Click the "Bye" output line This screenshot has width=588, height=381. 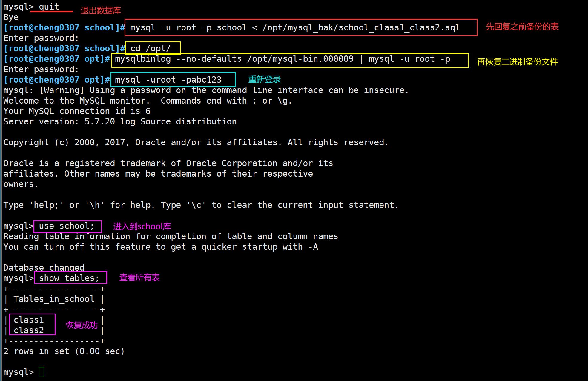tap(11, 17)
